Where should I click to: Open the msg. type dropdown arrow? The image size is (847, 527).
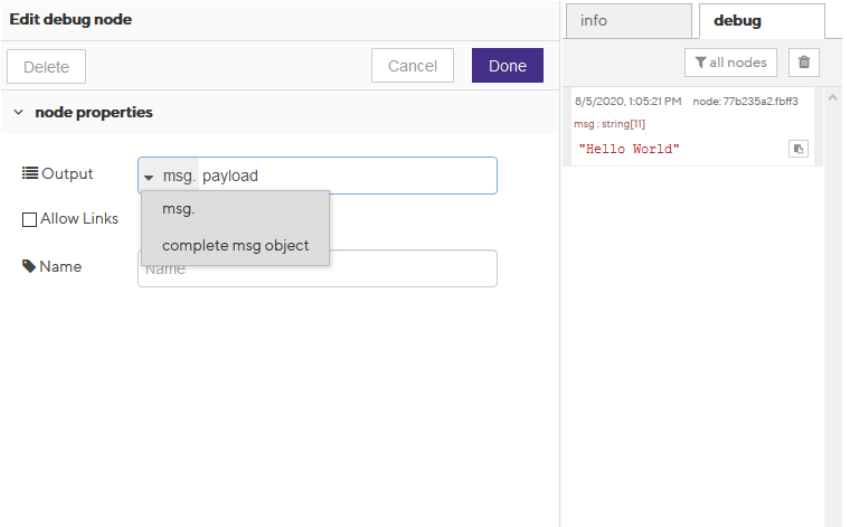(x=149, y=177)
